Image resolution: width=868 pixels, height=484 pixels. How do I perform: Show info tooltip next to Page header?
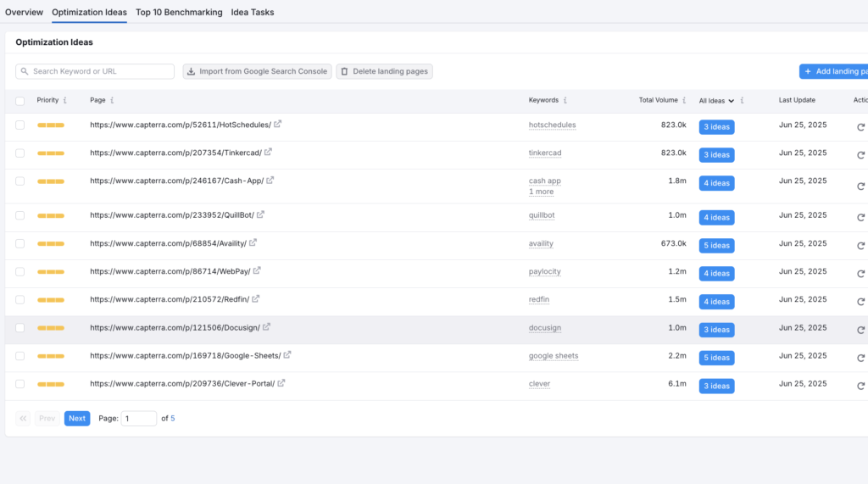(x=113, y=100)
